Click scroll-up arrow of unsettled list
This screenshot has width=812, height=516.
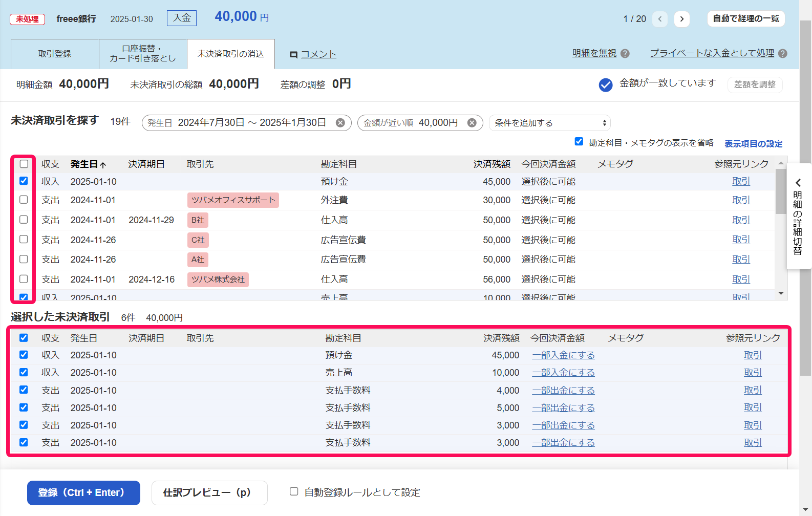click(x=781, y=163)
